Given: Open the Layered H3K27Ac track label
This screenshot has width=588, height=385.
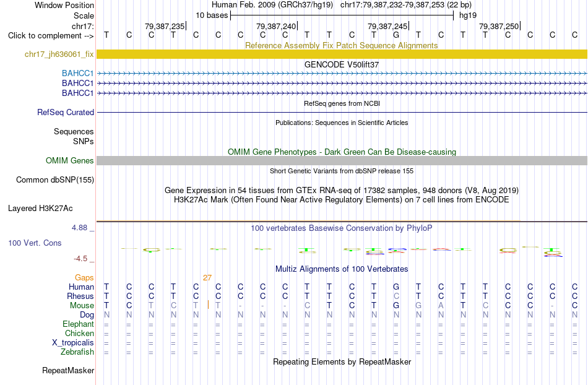Looking at the screenshot, I should 40,209.
